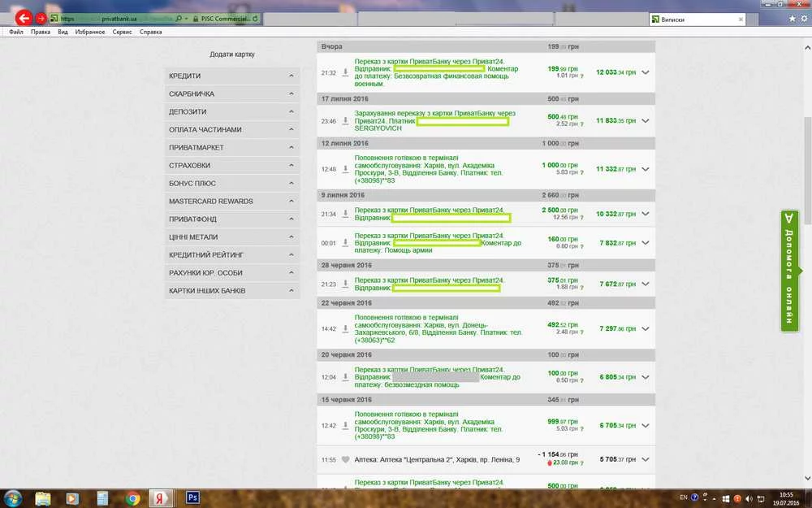Open the Вид menu

click(63, 33)
